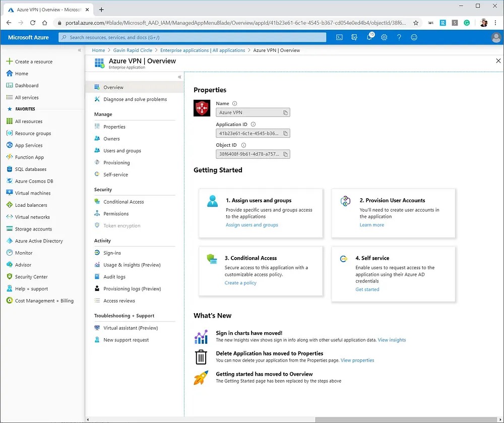Open Help question mark icon

399,37
